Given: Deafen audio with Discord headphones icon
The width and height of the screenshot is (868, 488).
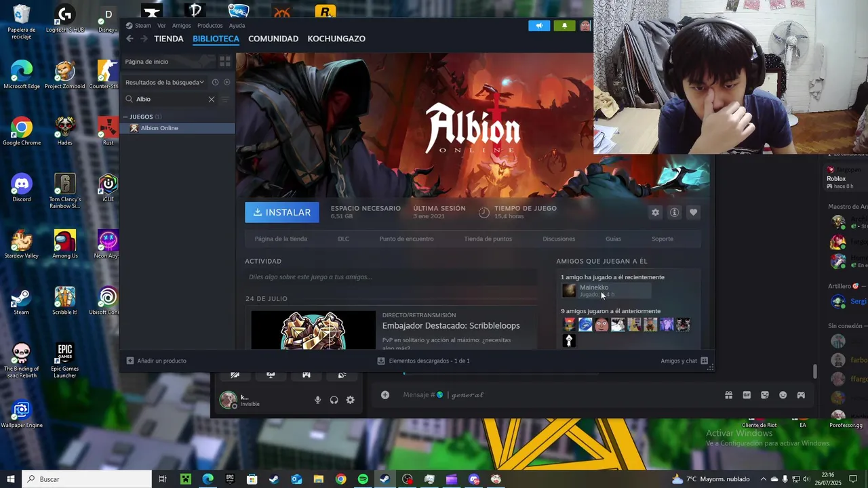Looking at the screenshot, I should tap(334, 400).
